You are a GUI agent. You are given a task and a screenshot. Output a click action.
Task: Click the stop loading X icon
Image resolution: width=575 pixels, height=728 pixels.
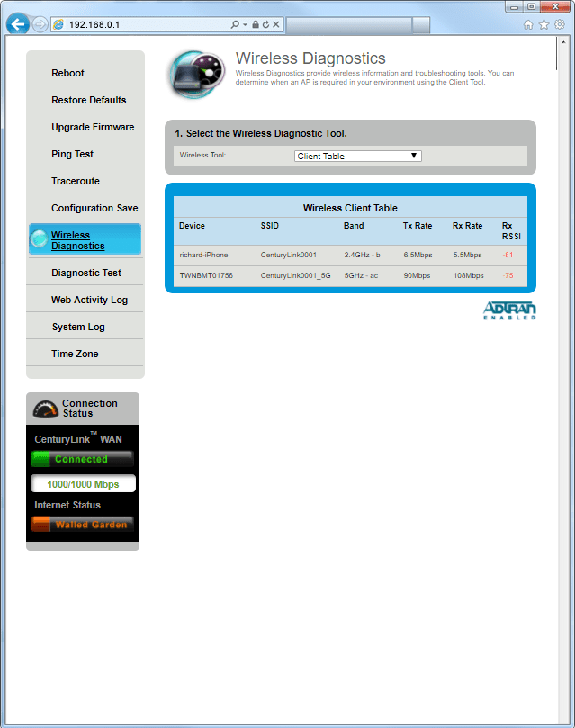click(x=276, y=24)
